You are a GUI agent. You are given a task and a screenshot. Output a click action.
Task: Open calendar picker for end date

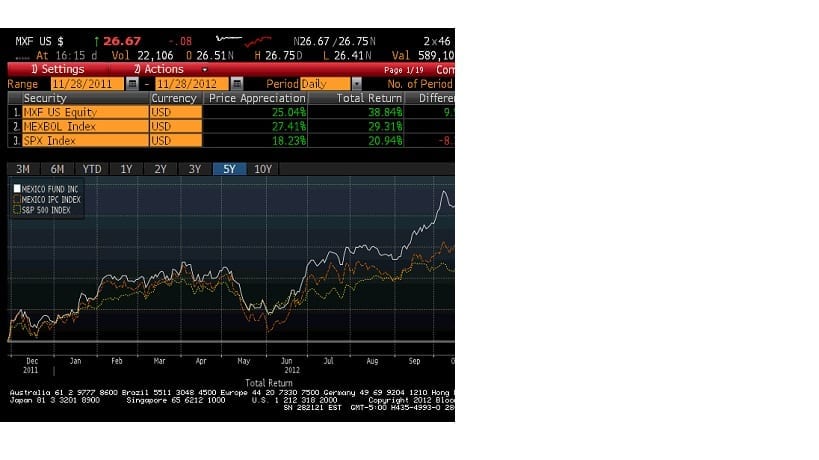(237, 84)
